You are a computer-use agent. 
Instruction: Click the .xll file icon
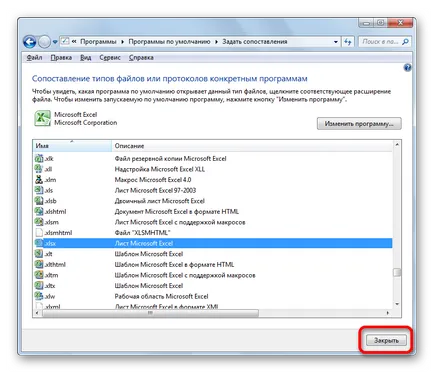coord(39,169)
